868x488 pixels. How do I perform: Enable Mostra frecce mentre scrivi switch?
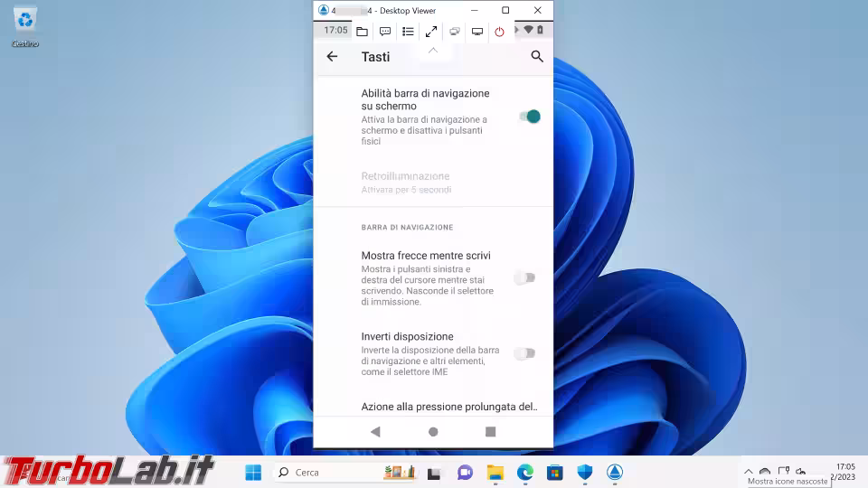(x=524, y=277)
